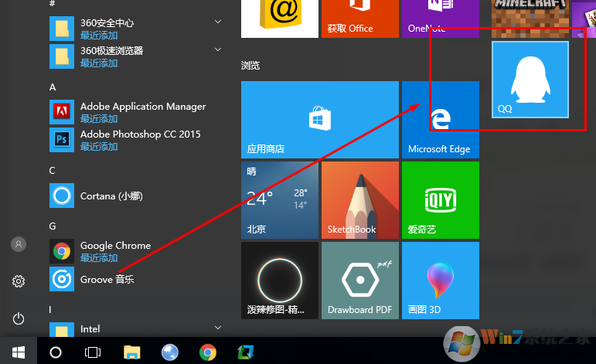Open Cortana (小娜) from app list
This screenshot has height=364, width=596.
point(136,196)
